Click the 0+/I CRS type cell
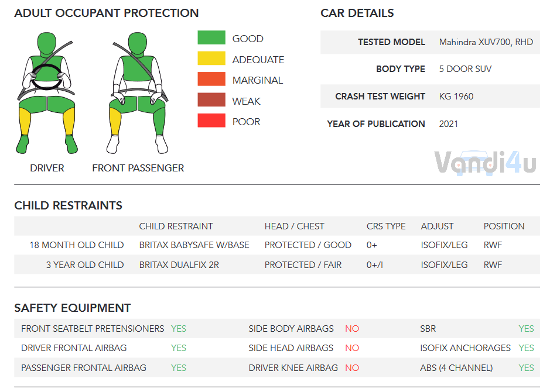The image size is (550, 392). pyautogui.click(x=375, y=265)
